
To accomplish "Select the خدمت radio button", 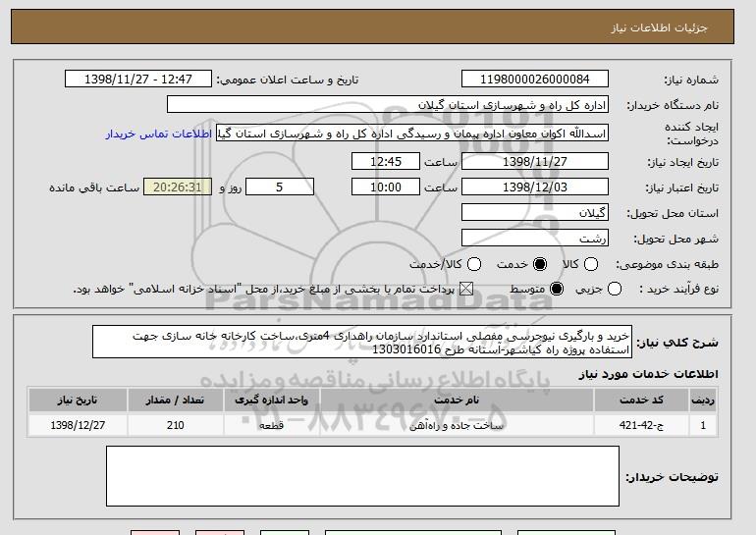I will point(540,264).
